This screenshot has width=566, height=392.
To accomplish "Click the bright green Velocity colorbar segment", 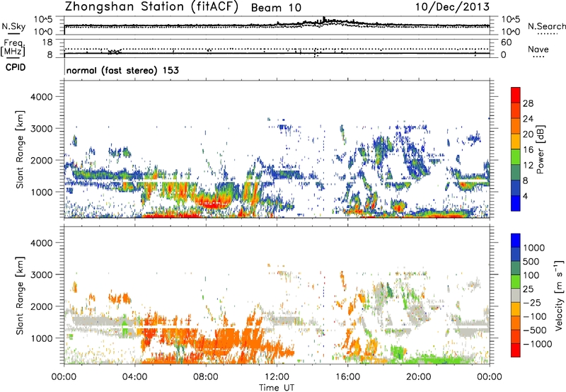I will coord(516,282).
